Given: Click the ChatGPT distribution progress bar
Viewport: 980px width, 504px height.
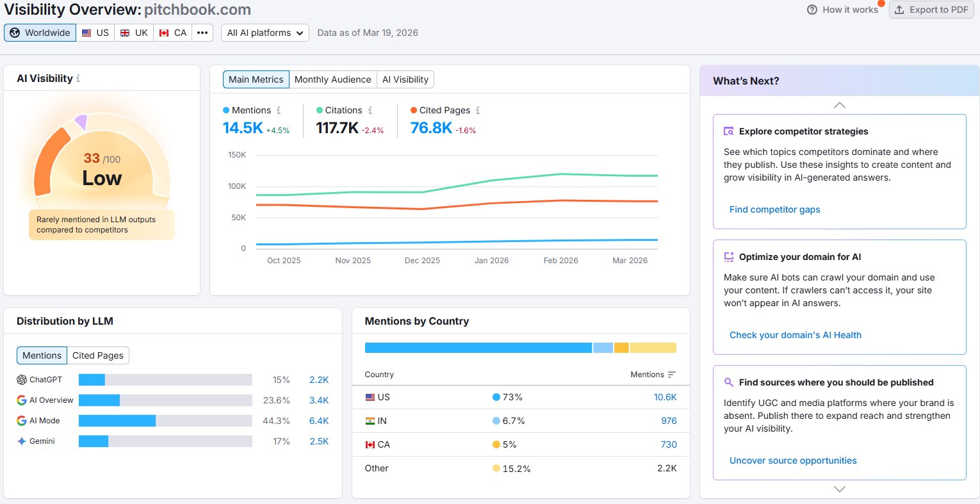Looking at the screenshot, I should click(165, 380).
